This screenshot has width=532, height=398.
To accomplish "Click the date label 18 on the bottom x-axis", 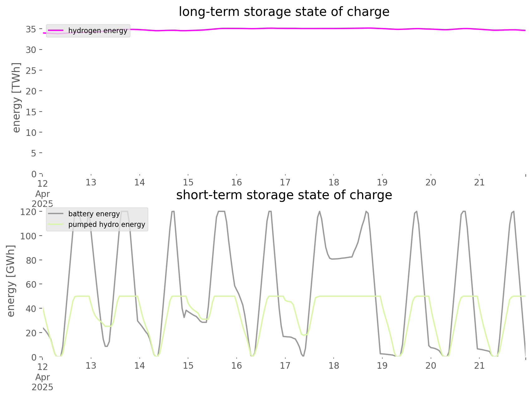I will tap(334, 366).
